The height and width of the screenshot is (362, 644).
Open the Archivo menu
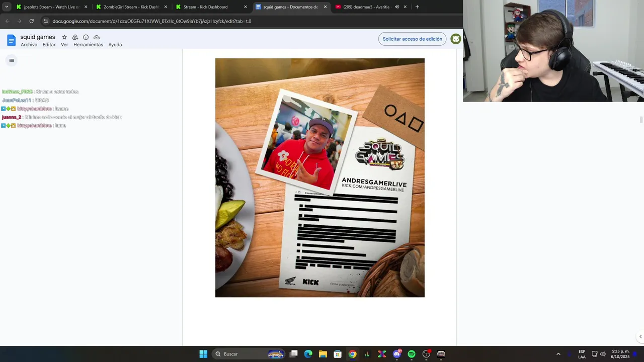coord(29,45)
